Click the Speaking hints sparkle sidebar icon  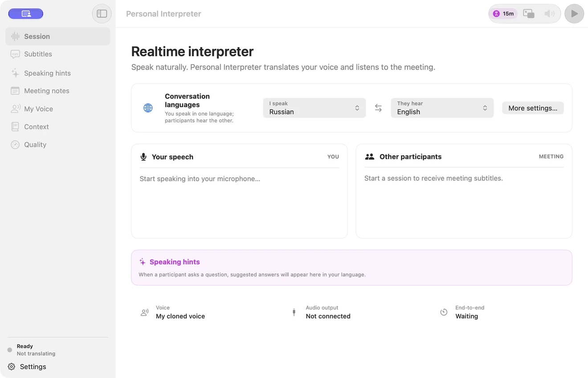point(15,73)
